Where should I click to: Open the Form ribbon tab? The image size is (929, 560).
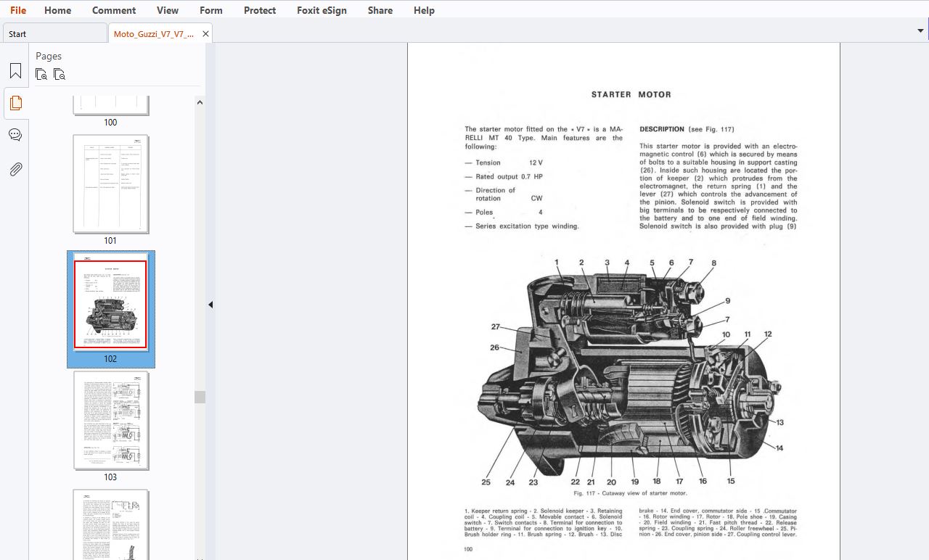pyautogui.click(x=211, y=10)
